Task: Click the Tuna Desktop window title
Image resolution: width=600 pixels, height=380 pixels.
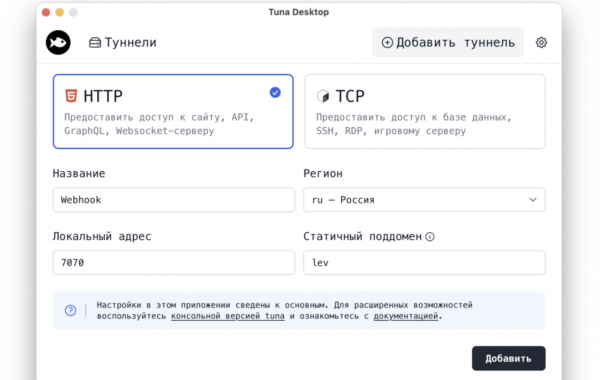Action: click(299, 12)
